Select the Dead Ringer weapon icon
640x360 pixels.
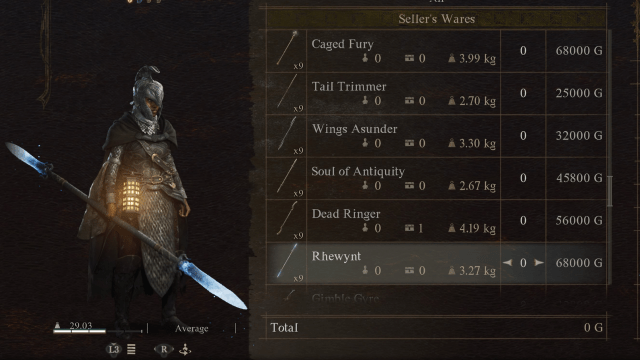(287, 220)
